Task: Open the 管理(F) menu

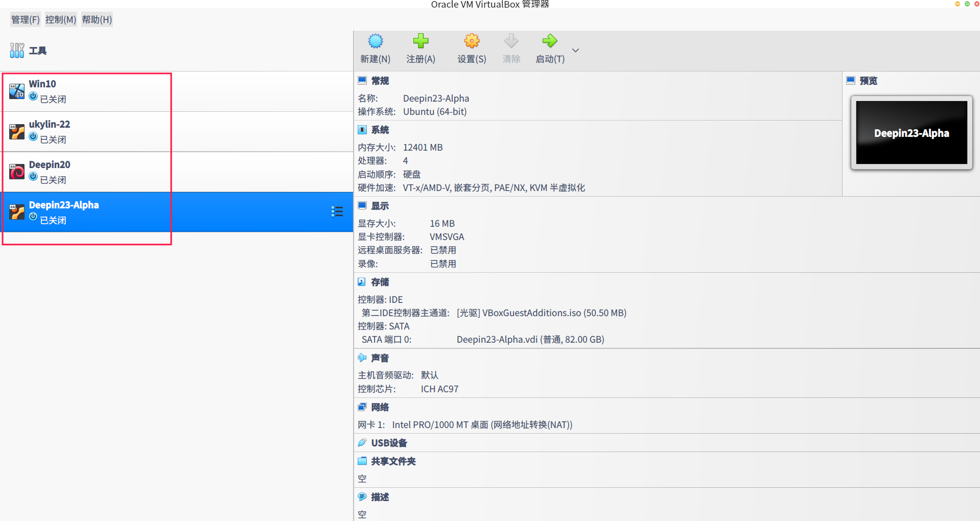Action: click(25, 19)
